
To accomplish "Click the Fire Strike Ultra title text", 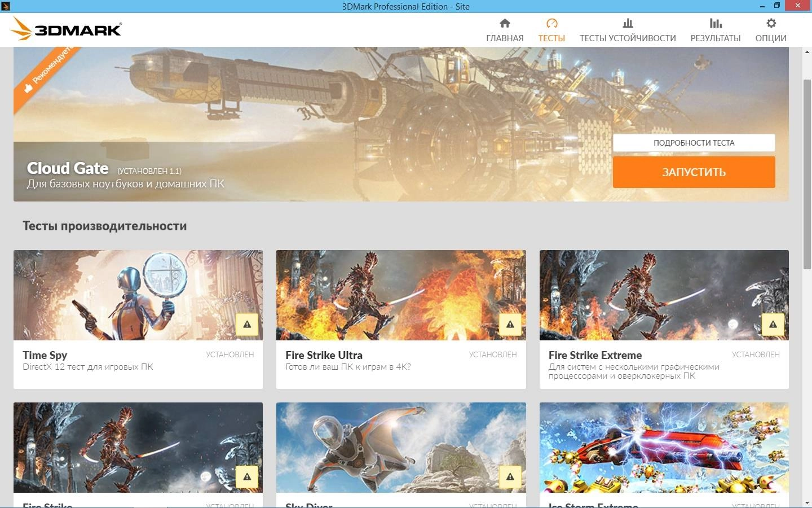I will point(324,355).
